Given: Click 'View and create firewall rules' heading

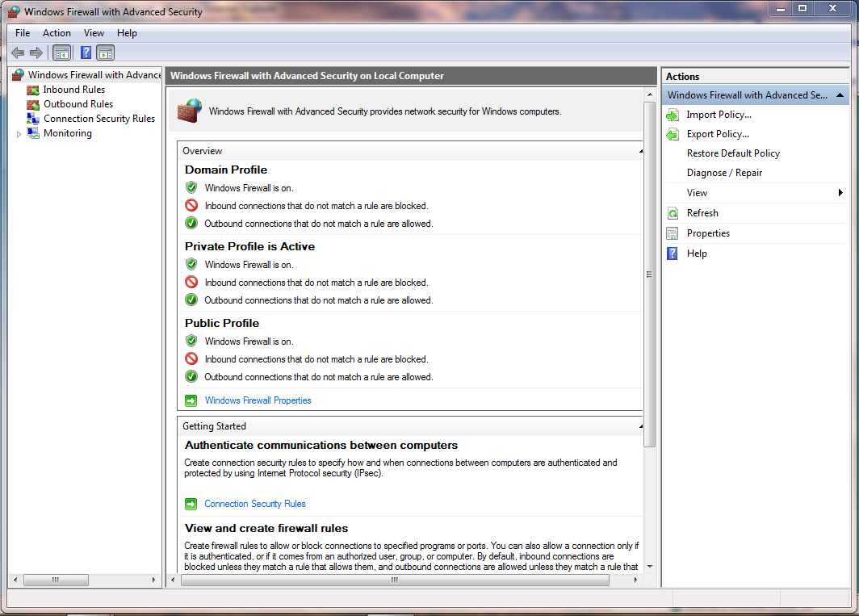Looking at the screenshot, I should (266, 528).
